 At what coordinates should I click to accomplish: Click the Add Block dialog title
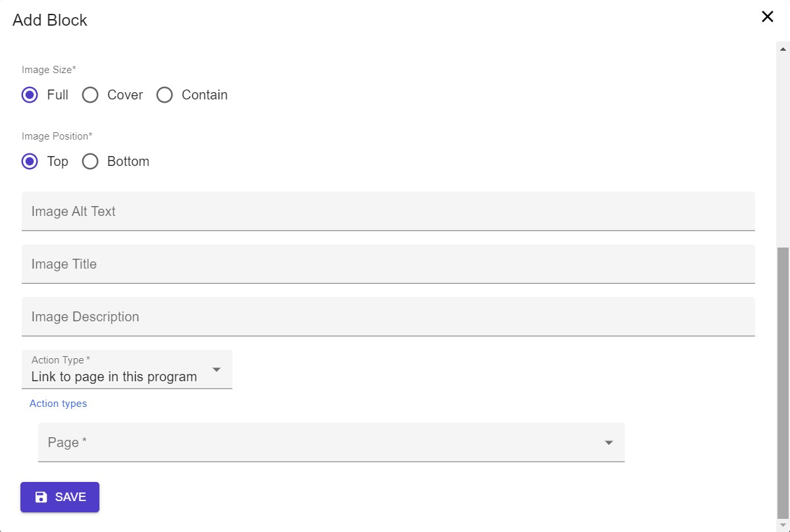coord(50,20)
